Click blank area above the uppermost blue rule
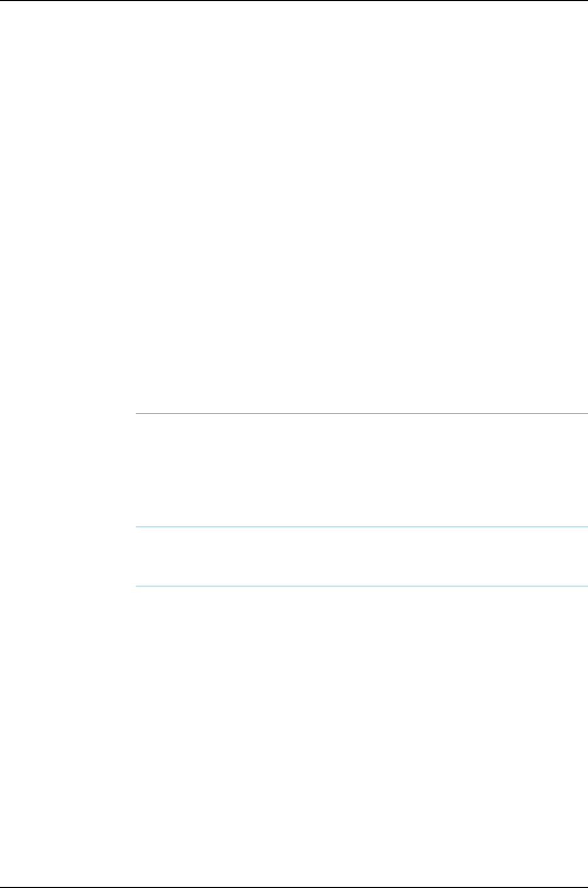This screenshot has height=888, width=588. (x=361, y=207)
